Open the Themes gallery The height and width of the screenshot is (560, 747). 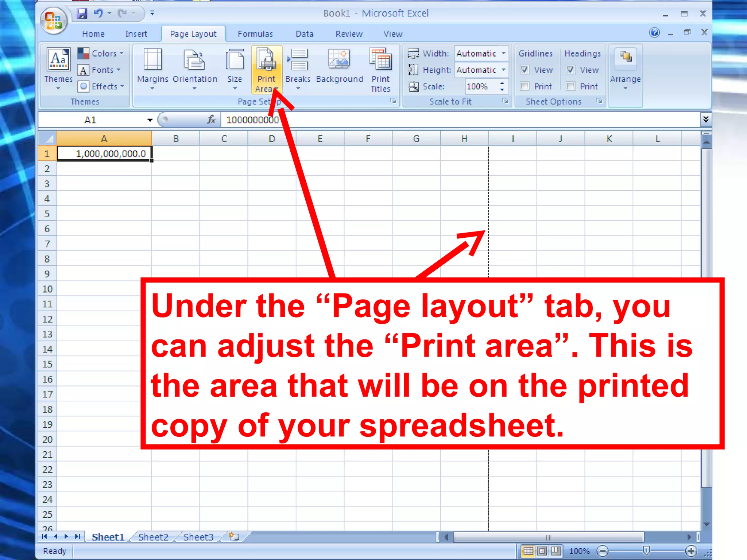58,69
